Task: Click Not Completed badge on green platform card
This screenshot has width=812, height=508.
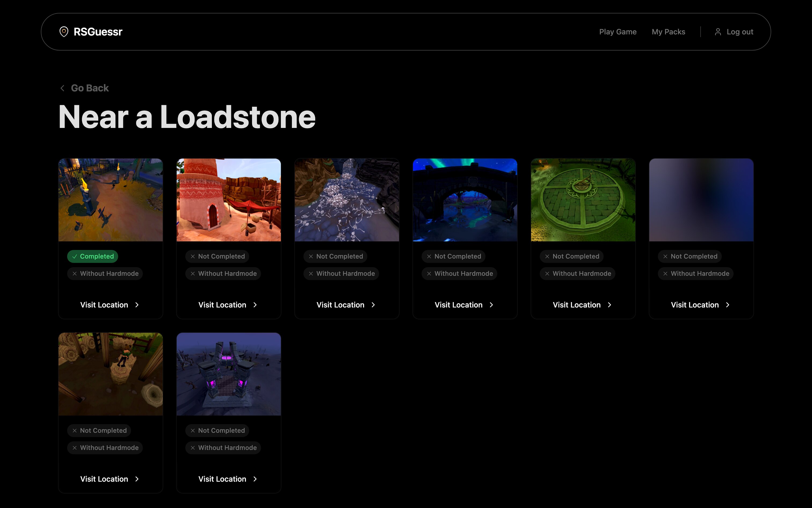Action: coord(571,256)
